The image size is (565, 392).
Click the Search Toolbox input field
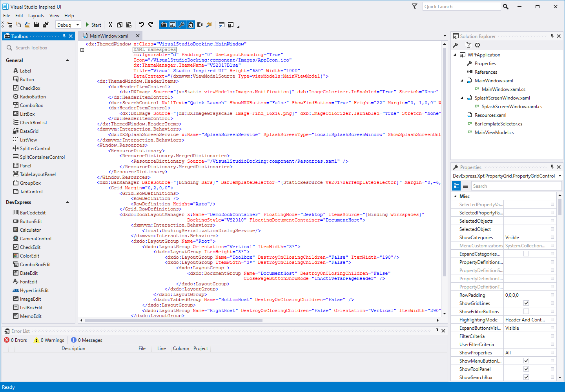click(x=39, y=48)
